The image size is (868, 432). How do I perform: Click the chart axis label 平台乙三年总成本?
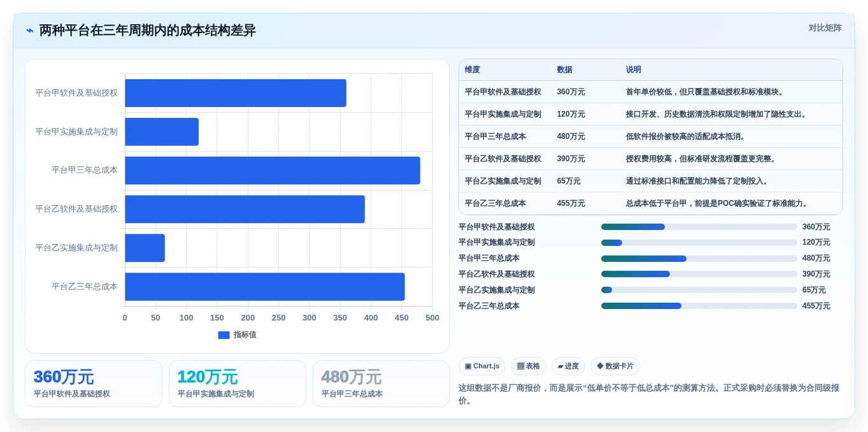point(85,287)
